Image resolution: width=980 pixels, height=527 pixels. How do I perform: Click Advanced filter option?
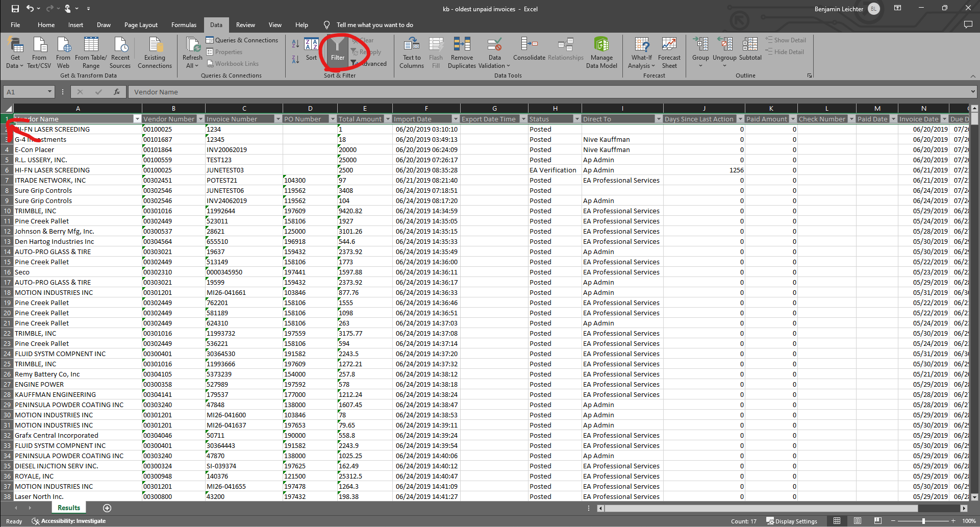click(x=369, y=64)
